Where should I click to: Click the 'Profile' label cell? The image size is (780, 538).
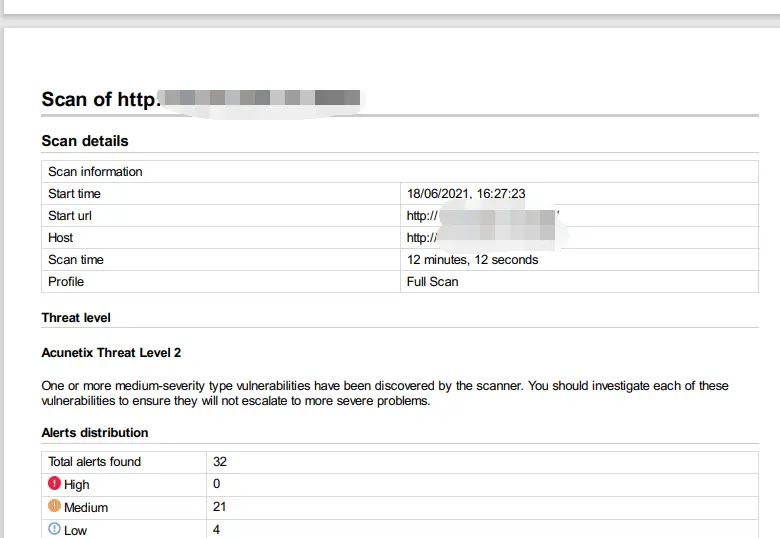point(221,281)
